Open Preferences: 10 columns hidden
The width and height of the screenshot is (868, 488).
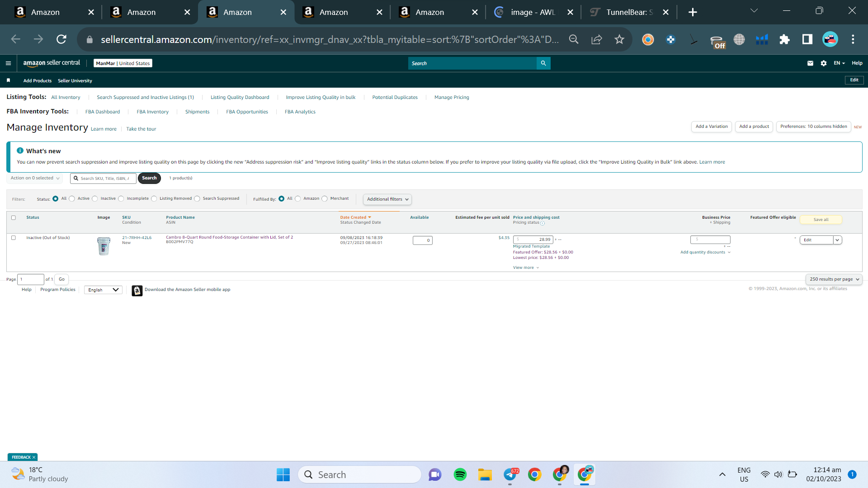pos(814,127)
